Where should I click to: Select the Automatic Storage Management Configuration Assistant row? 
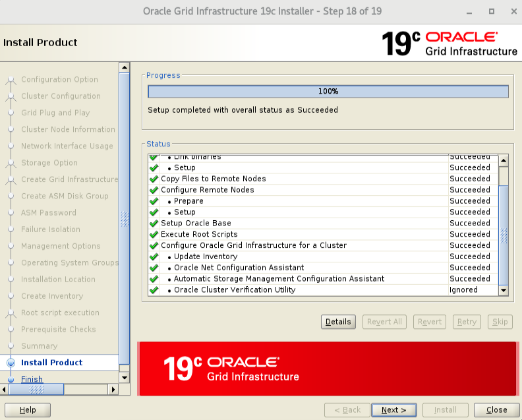pos(279,279)
